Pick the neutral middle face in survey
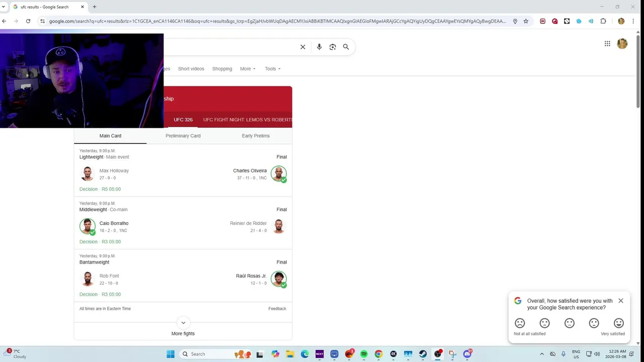The image size is (644, 362). coord(570,323)
